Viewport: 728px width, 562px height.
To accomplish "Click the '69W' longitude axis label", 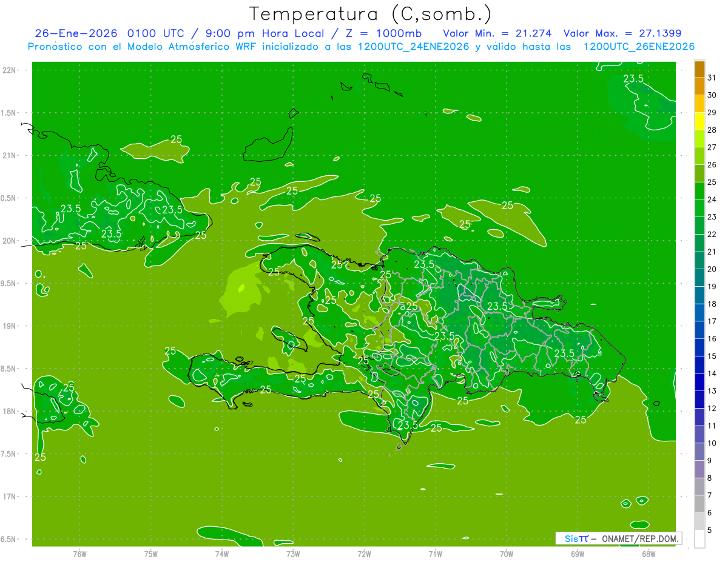I will tap(578, 554).
